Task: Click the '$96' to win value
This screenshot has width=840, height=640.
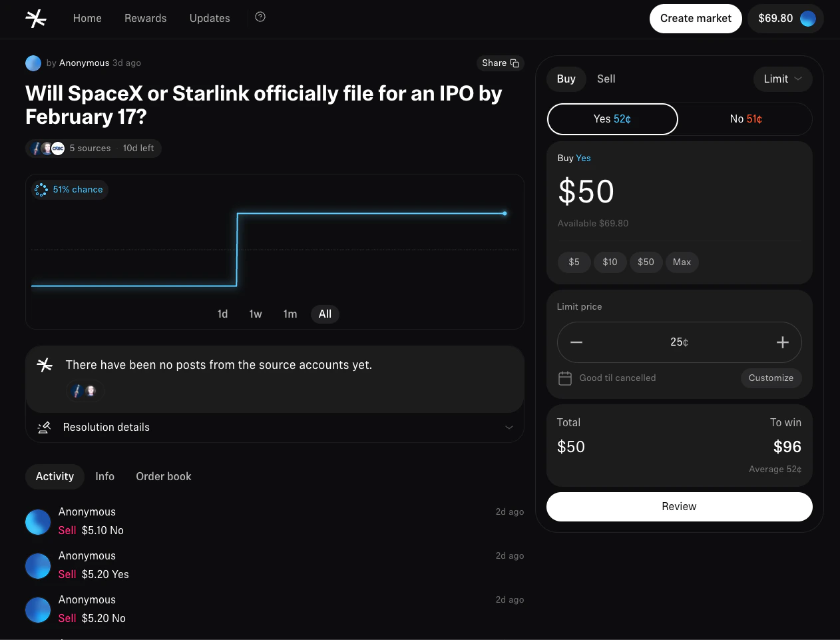Action: pyautogui.click(x=787, y=447)
